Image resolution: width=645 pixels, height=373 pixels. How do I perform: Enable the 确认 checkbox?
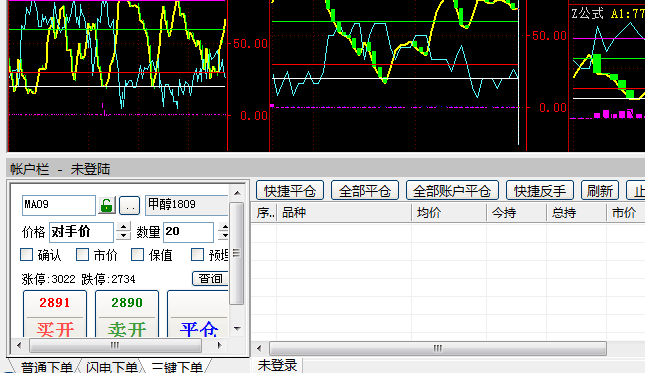tap(26, 255)
